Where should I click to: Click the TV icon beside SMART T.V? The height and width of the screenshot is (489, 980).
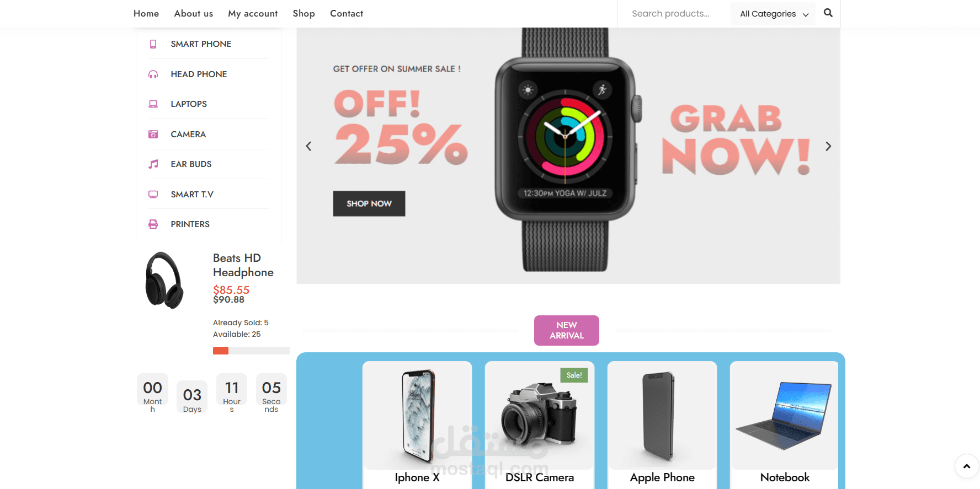153,194
